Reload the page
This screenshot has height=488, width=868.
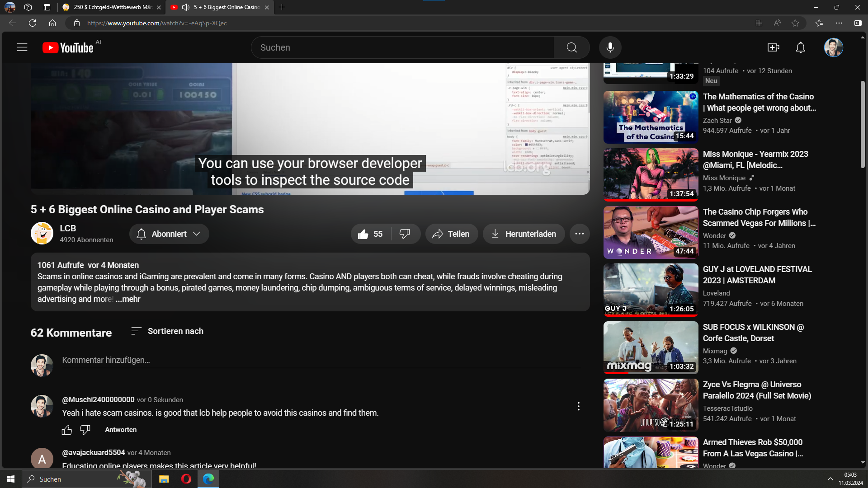33,23
